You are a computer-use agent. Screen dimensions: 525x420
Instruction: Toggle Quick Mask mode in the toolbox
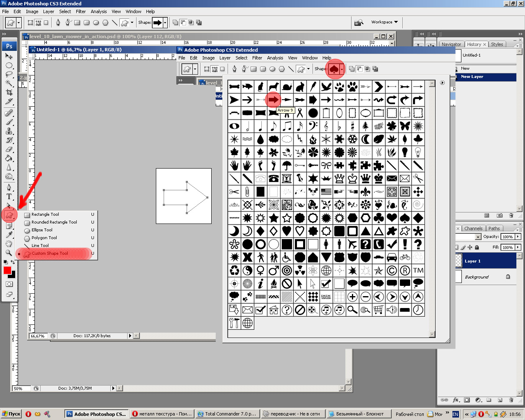[x=9, y=284]
